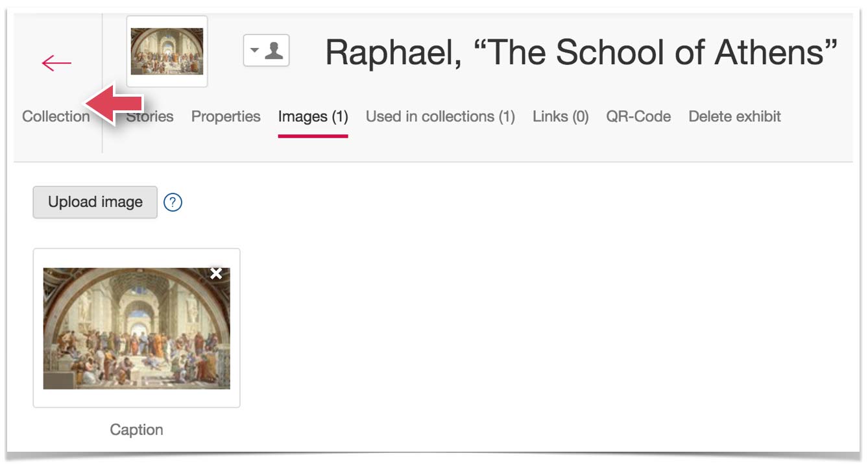Click the Delete exhibit link
Screen dimensions: 868x466
point(734,117)
